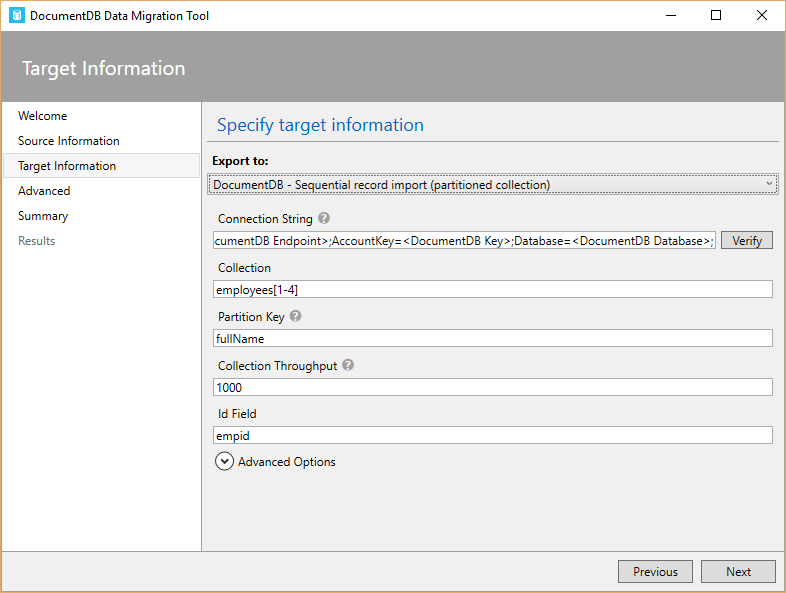Click the Collection field with employees[1-4]

(x=493, y=289)
